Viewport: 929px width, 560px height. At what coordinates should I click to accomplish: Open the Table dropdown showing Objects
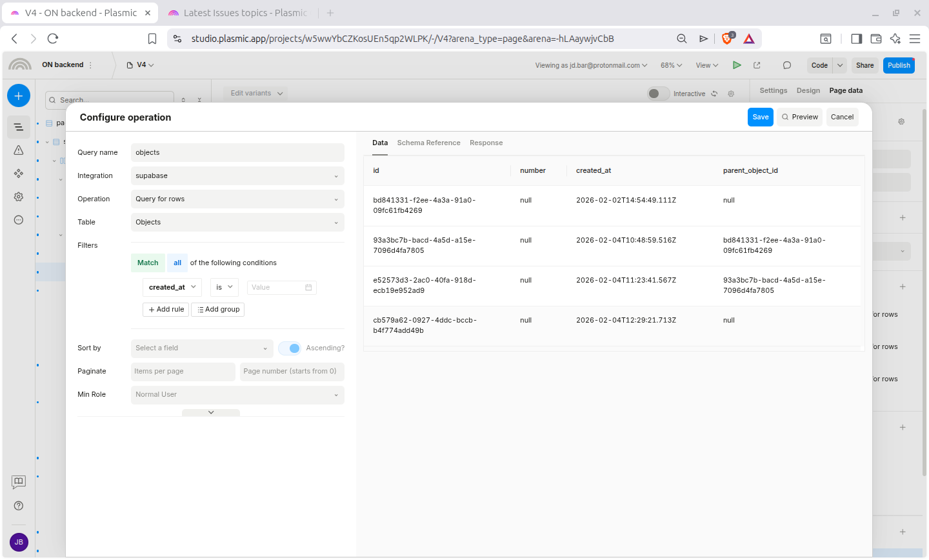click(237, 223)
